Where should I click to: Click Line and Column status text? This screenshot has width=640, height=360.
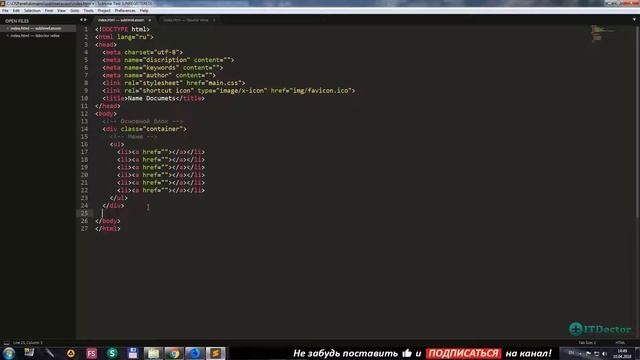(x=27, y=343)
